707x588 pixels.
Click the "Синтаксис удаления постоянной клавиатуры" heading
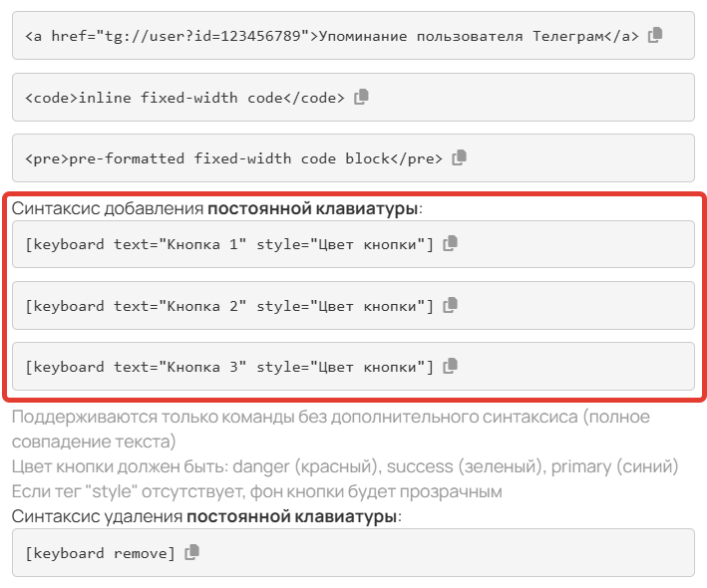pos(204,517)
